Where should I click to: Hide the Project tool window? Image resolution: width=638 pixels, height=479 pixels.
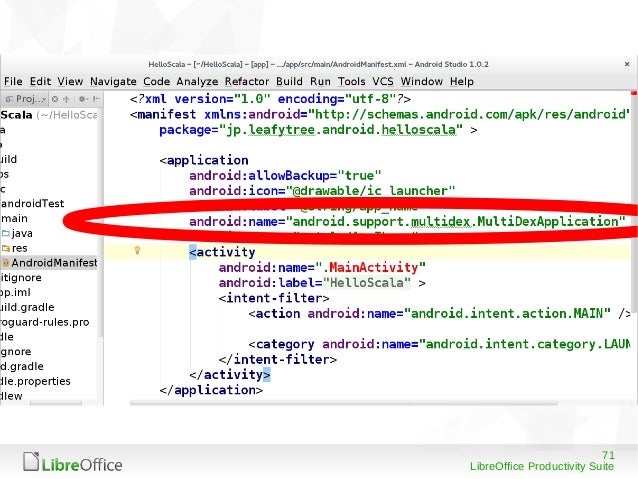click(x=96, y=99)
